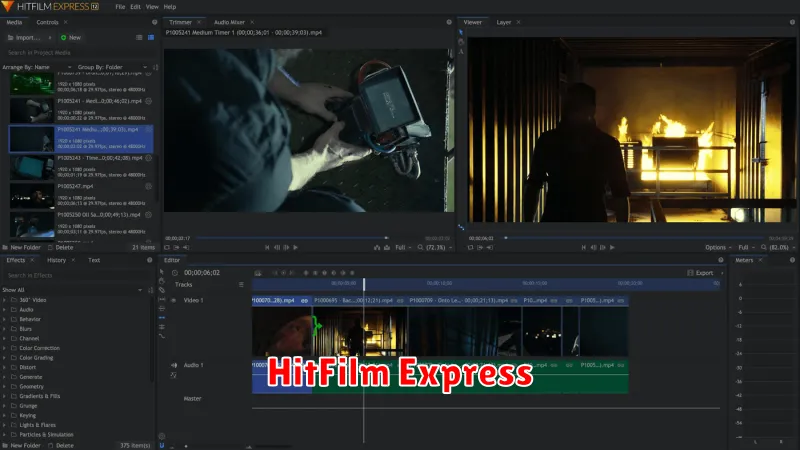Open Group By: Folder dropdown
Image resolution: width=800 pixels, height=450 pixels.
[112, 67]
